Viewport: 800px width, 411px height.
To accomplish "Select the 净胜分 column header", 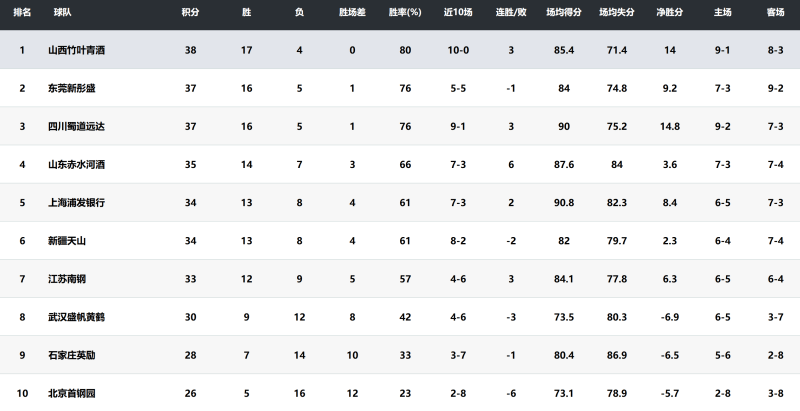I will click(669, 13).
